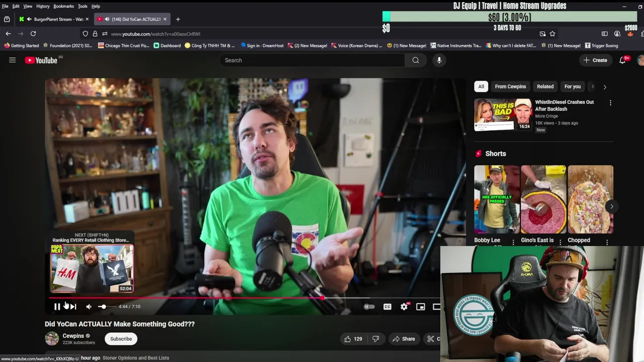Subscribe to the Cewpins channel

pyautogui.click(x=121, y=339)
